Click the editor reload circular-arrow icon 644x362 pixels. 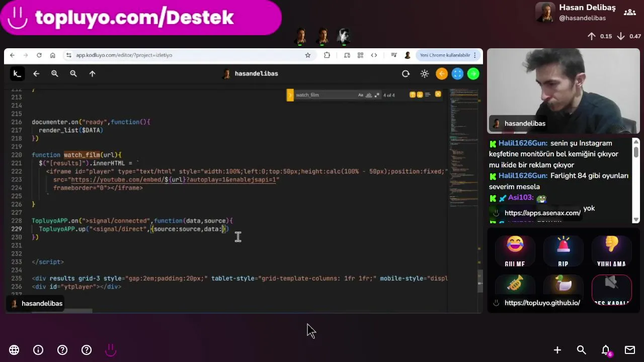point(406,74)
